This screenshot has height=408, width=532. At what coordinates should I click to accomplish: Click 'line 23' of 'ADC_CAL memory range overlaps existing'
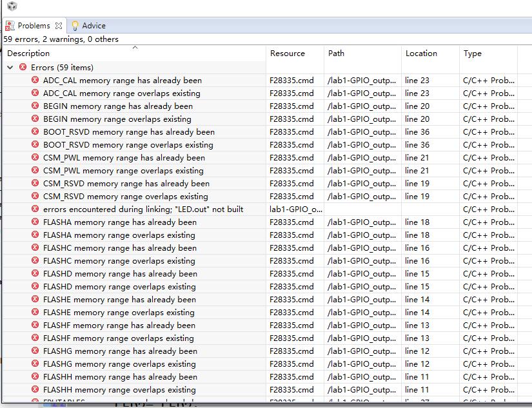(x=417, y=93)
